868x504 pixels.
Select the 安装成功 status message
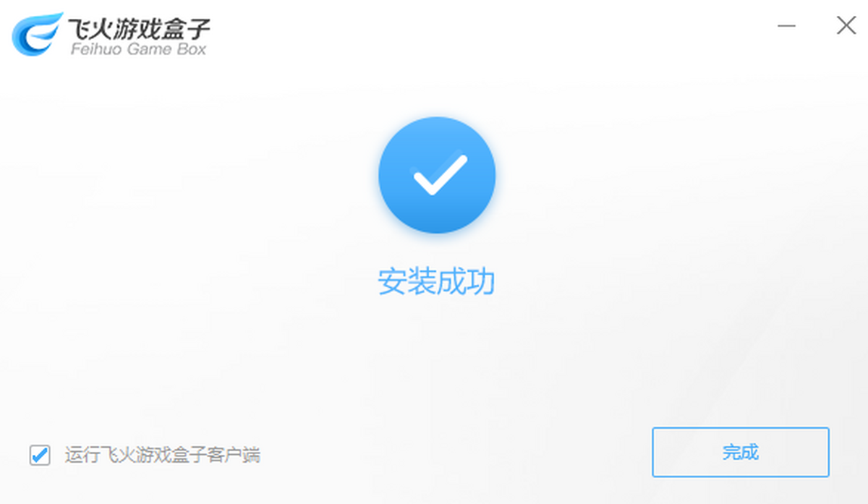(436, 282)
